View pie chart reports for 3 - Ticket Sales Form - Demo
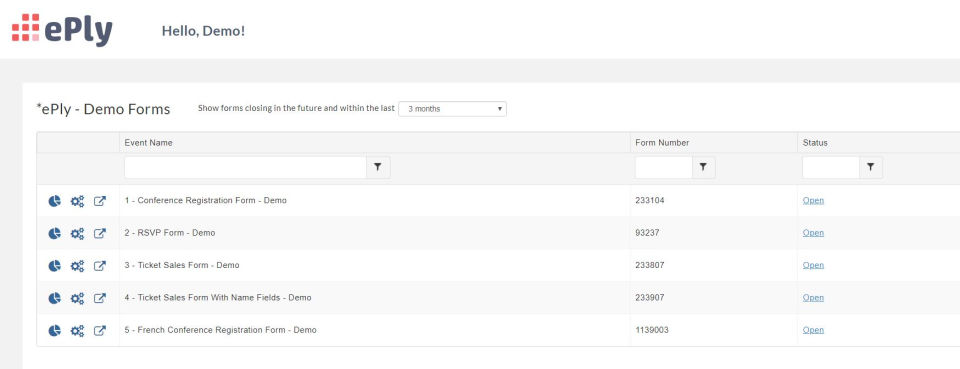This screenshot has height=369, width=960. click(x=54, y=266)
